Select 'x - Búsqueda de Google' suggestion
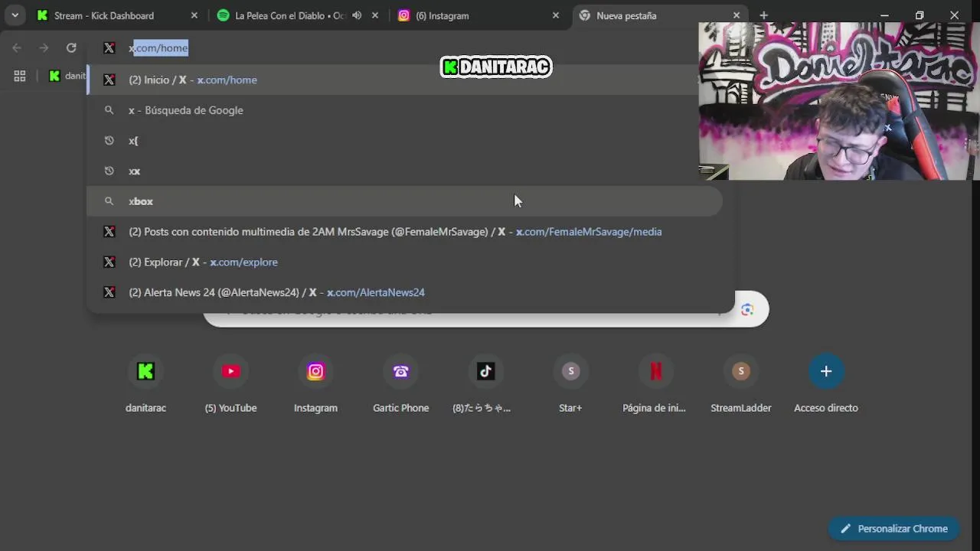This screenshot has height=551, width=980. pyautogui.click(x=404, y=110)
